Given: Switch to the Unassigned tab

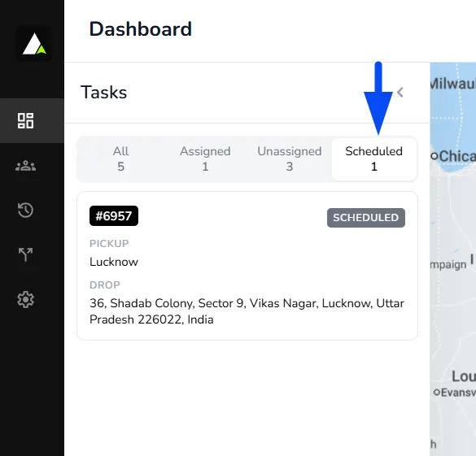Looking at the screenshot, I should pos(290,159).
